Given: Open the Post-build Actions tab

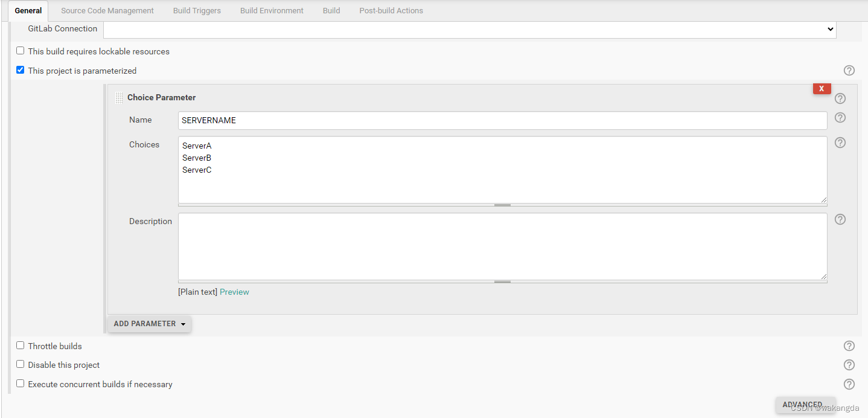Looking at the screenshot, I should point(391,11).
